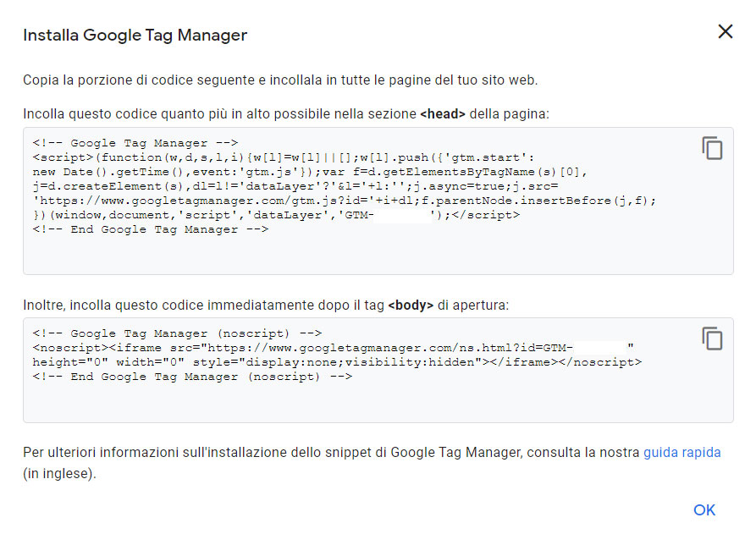Click the blank area of the head snippet box
Image resolution: width=756 pixels, height=534 pixels.
pyautogui.click(x=378, y=254)
